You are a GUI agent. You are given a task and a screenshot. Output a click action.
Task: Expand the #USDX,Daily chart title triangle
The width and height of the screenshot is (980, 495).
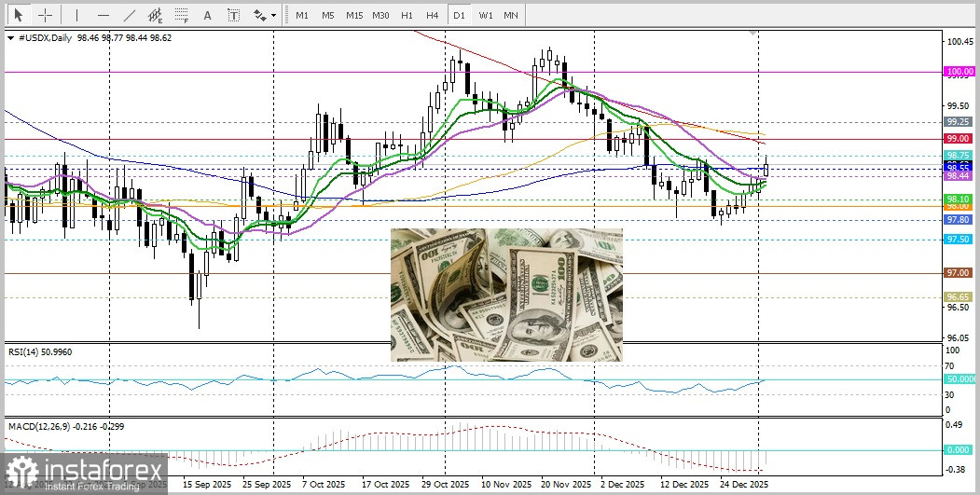click(x=10, y=38)
